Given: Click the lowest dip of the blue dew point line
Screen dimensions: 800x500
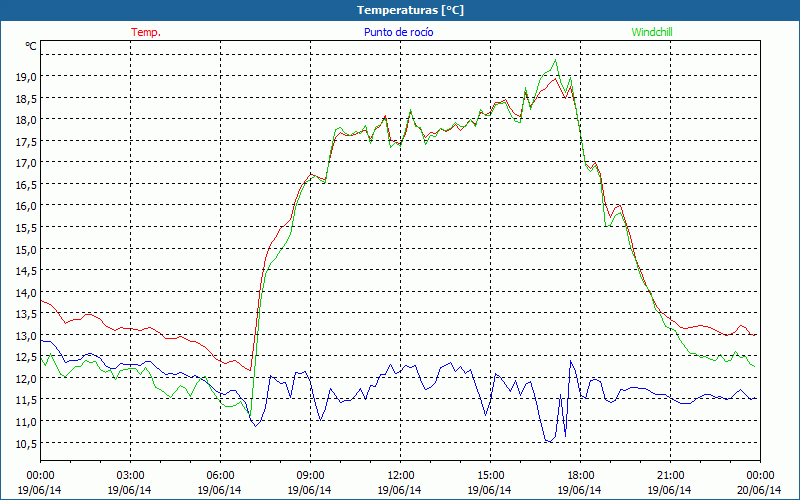Looking at the screenshot, I should 548,441.
